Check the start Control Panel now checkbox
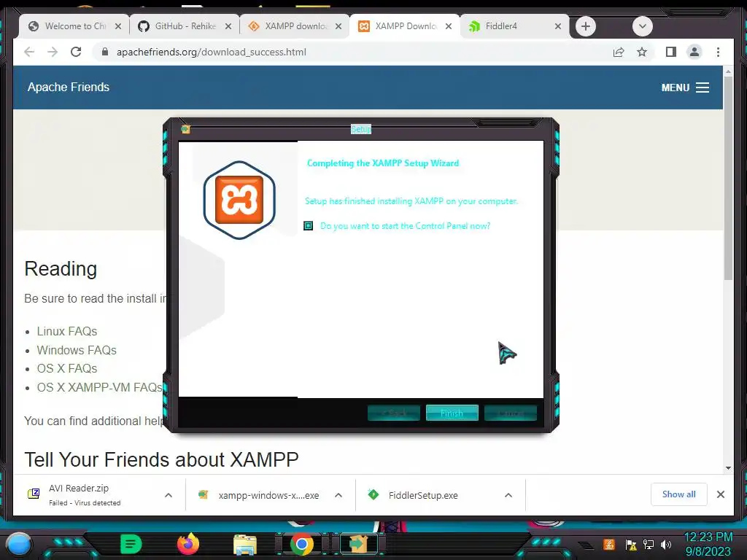 (x=309, y=226)
